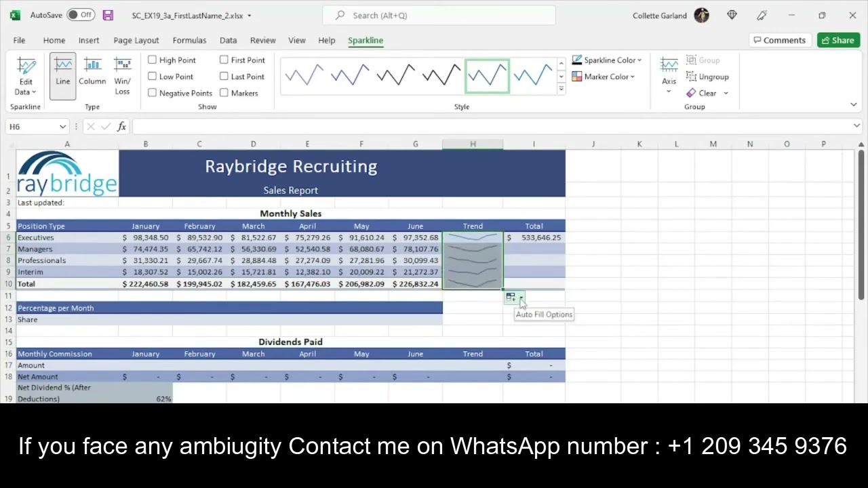This screenshot has width=868, height=488.
Task: Click the 62% Net Dividend cell
Action: 145,393
